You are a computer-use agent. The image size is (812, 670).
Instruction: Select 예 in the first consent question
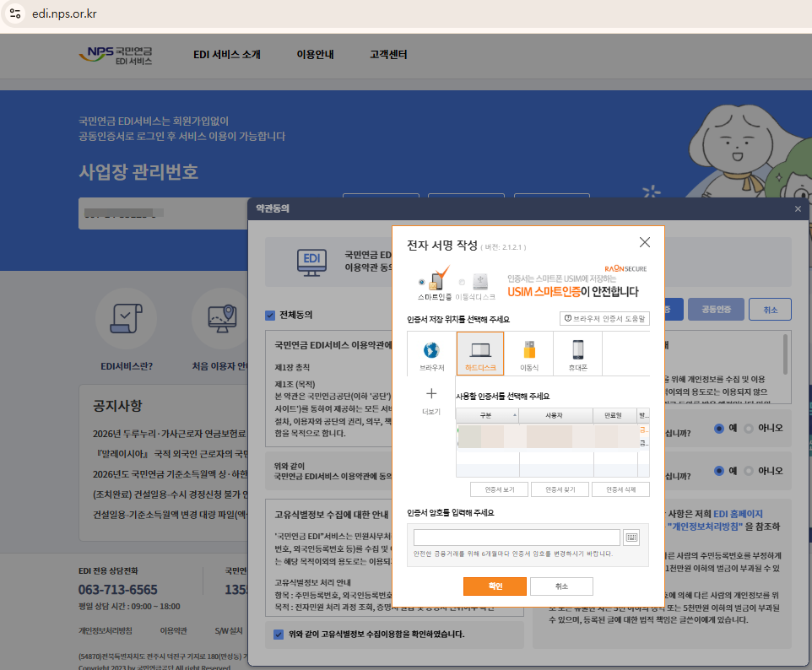click(719, 428)
